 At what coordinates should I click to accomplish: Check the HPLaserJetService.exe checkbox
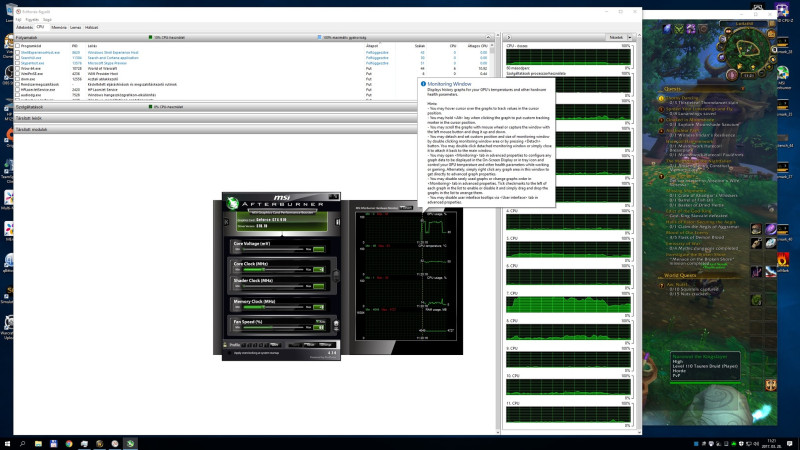coord(18,89)
